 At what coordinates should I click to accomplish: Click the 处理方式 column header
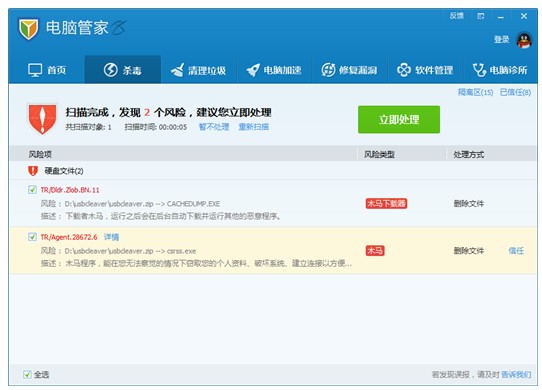[x=468, y=154]
